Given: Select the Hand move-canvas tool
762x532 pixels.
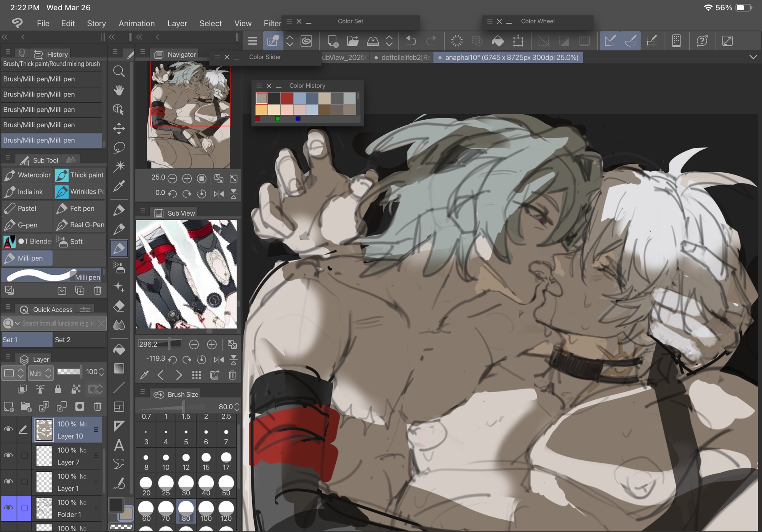Looking at the screenshot, I should point(119,90).
